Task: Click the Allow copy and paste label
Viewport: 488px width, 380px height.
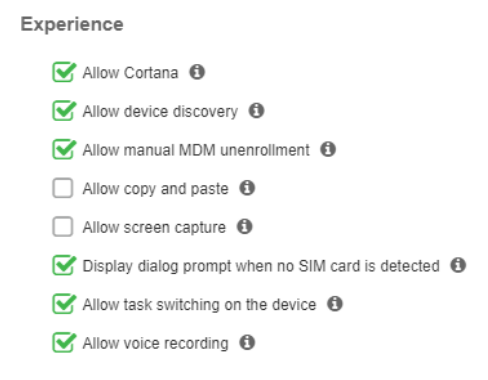Action: 156,189
